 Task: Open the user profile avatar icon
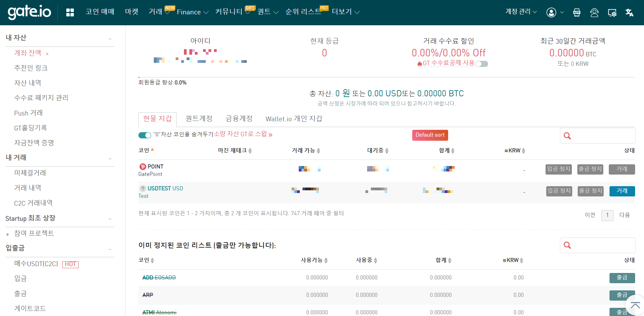551,13
